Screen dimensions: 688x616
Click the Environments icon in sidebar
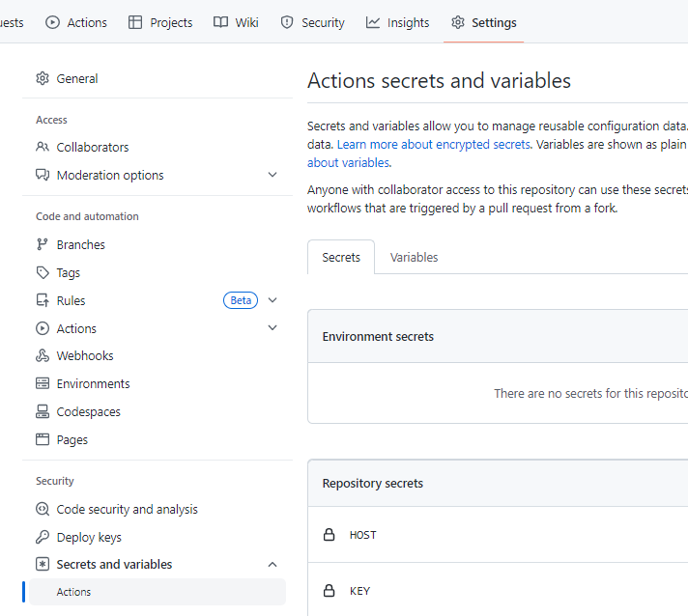click(43, 384)
